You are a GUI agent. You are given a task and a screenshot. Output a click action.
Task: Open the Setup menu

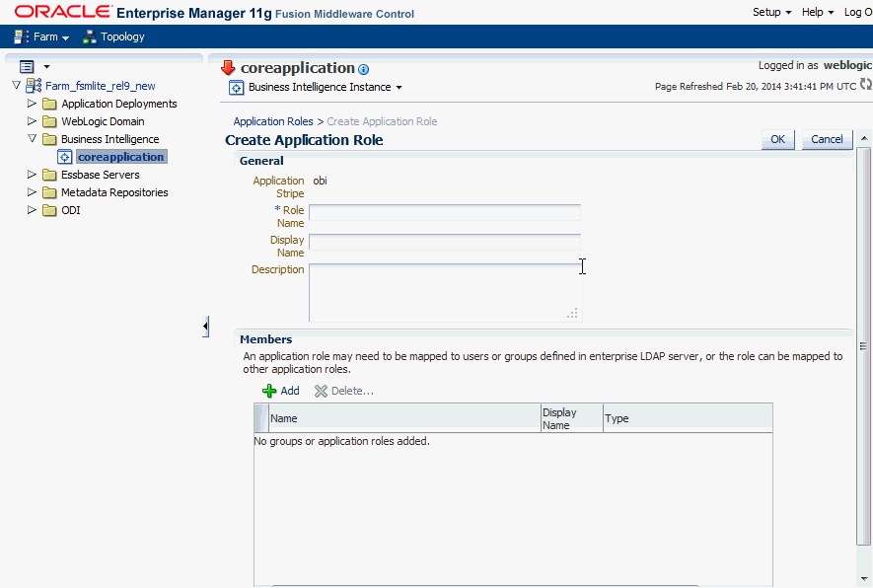(x=771, y=12)
